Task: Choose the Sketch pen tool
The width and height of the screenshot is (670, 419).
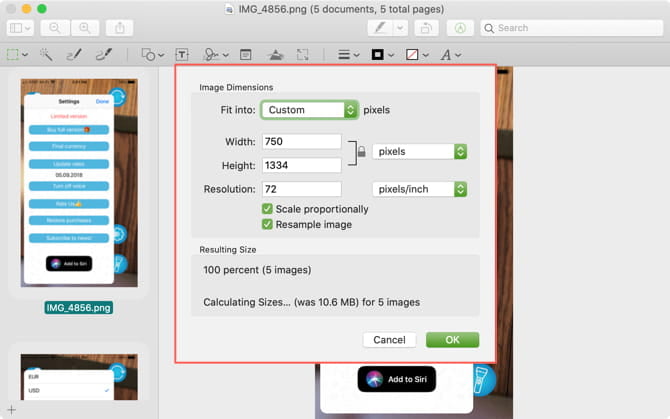Action: (74, 55)
